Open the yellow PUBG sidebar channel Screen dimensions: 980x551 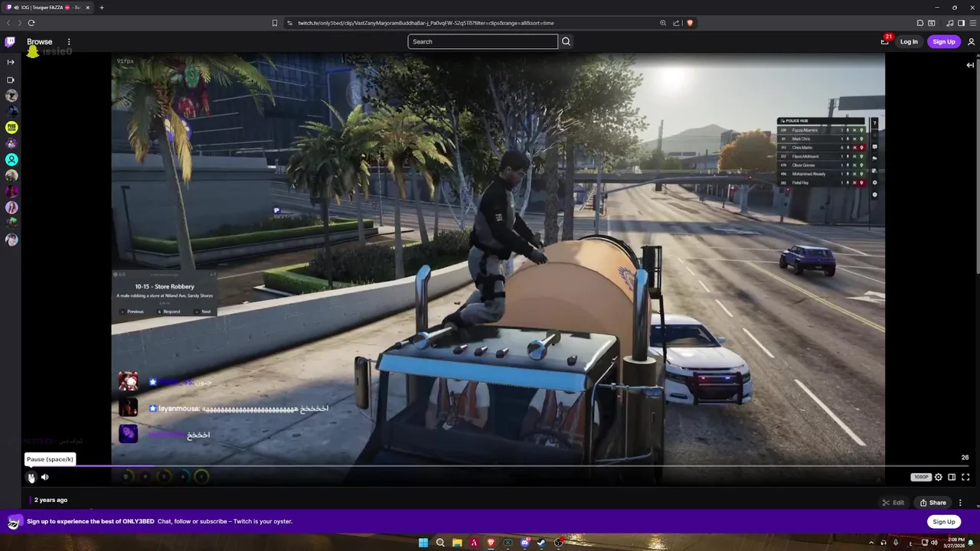pyautogui.click(x=11, y=128)
